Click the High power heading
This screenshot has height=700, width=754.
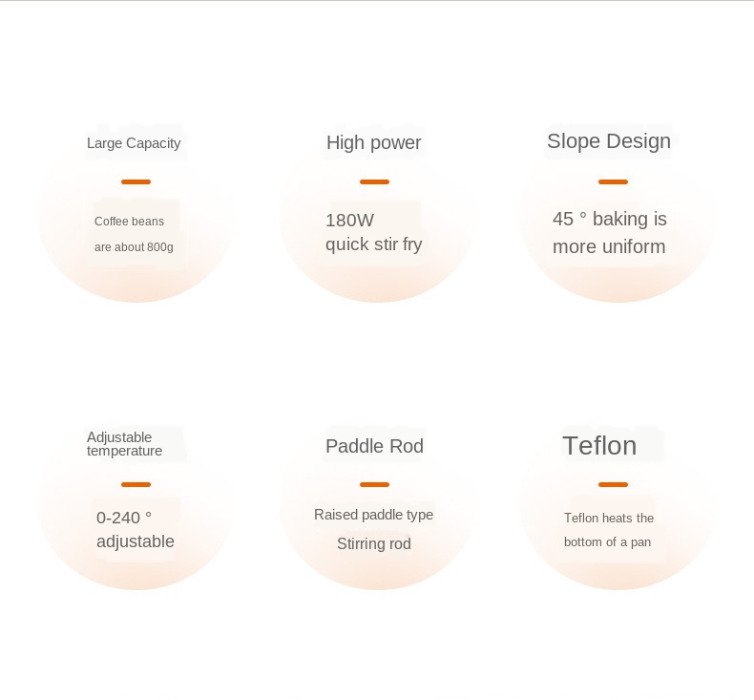[x=373, y=143]
